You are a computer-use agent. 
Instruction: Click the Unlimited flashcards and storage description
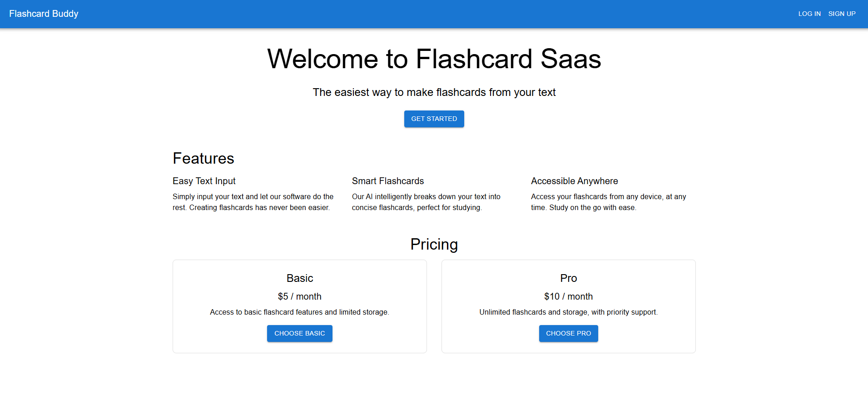click(x=568, y=312)
